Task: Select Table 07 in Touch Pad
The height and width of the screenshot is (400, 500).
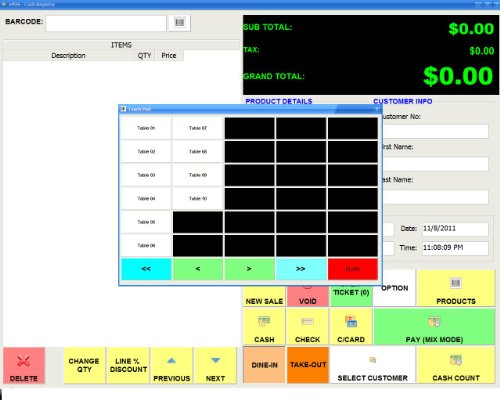Action: [198, 128]
